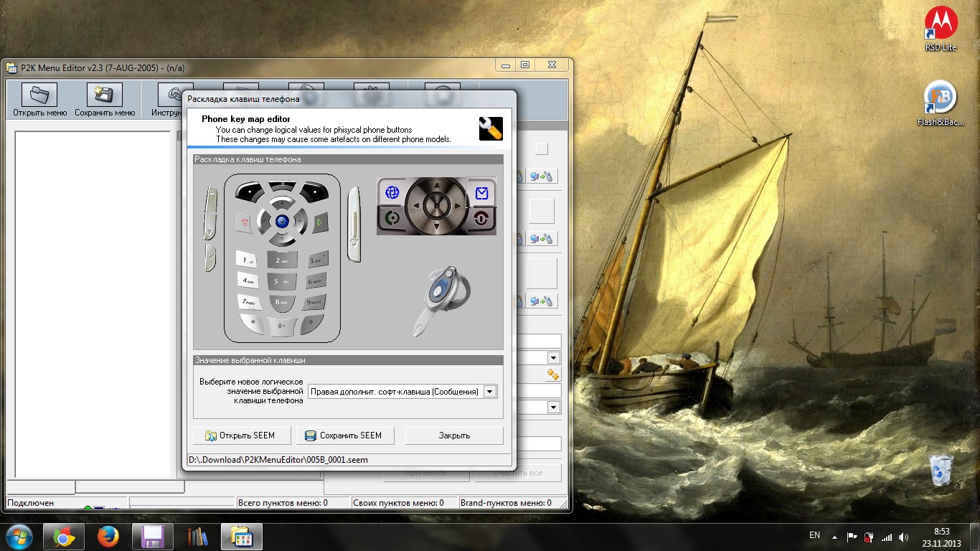Select the small lower left-side smart key

tap(209, 258)
